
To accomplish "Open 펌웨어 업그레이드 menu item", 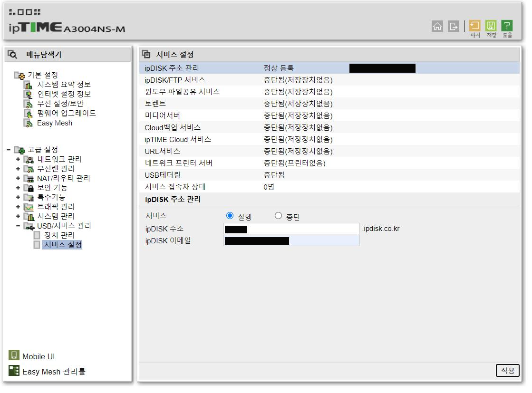I will pos(67,113).
